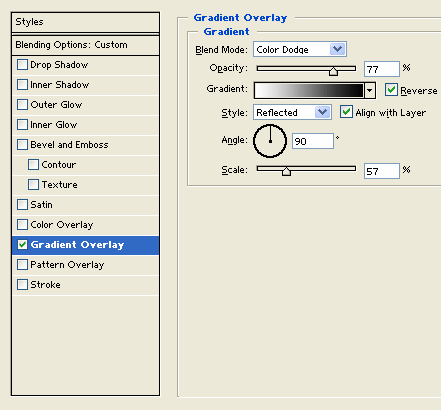Uncheck the Gradient Overlay checkbox

[22, 245]
